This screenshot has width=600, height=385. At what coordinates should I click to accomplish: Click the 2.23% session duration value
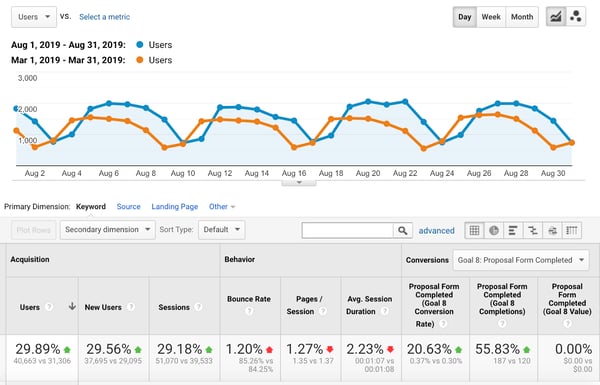[x=365, y=349]
